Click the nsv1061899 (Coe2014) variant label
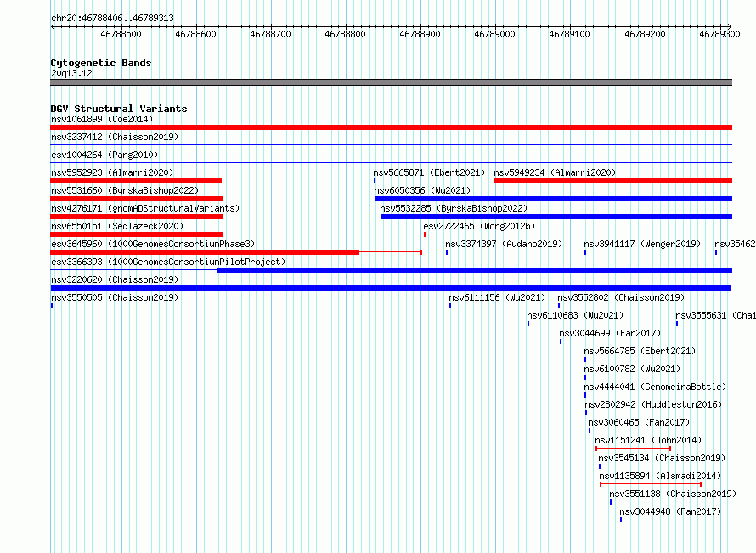 pyautogui.click(x=102, y=119)
